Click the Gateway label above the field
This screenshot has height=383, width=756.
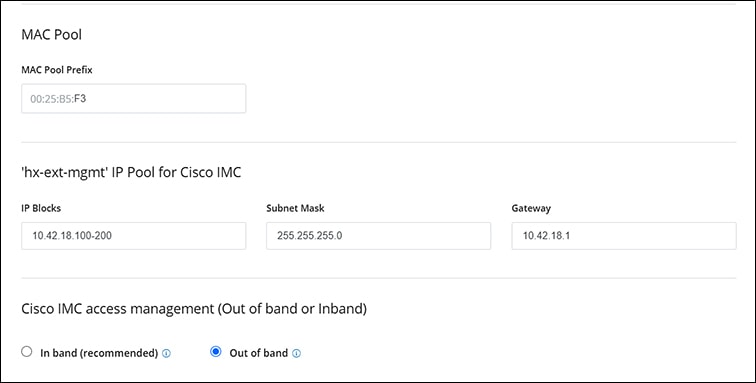(x=531, y=208)
